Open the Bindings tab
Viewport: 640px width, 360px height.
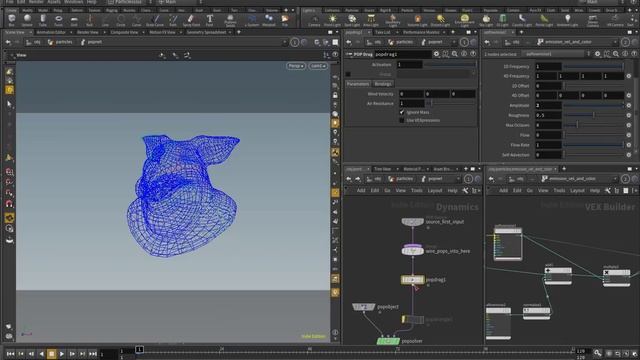[x=383, y=84]
